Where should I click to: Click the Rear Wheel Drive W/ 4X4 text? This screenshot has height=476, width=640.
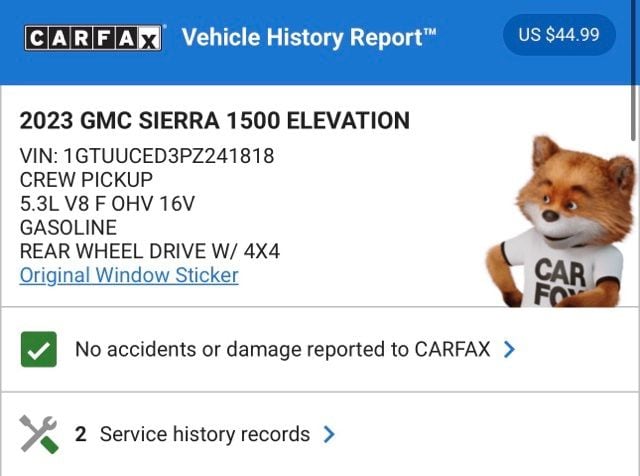[150, 251]
